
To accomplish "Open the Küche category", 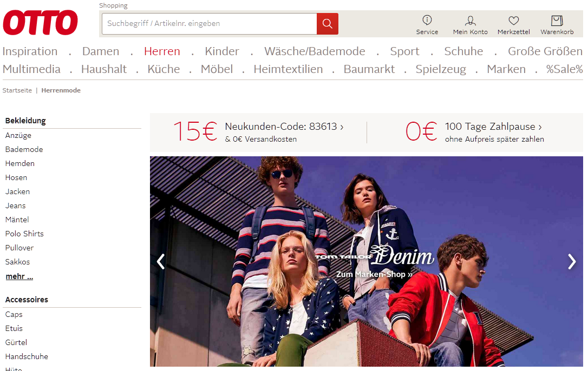I will click(164, 69).
